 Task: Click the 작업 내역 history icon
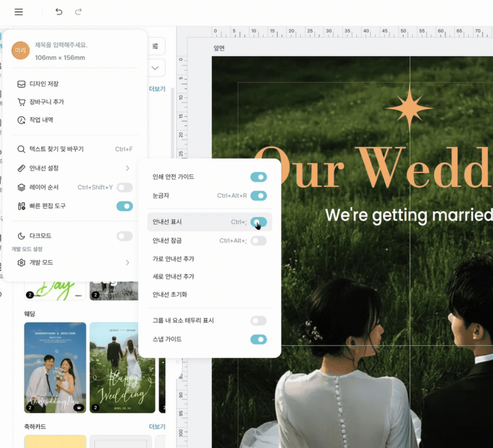pos(21,120)
